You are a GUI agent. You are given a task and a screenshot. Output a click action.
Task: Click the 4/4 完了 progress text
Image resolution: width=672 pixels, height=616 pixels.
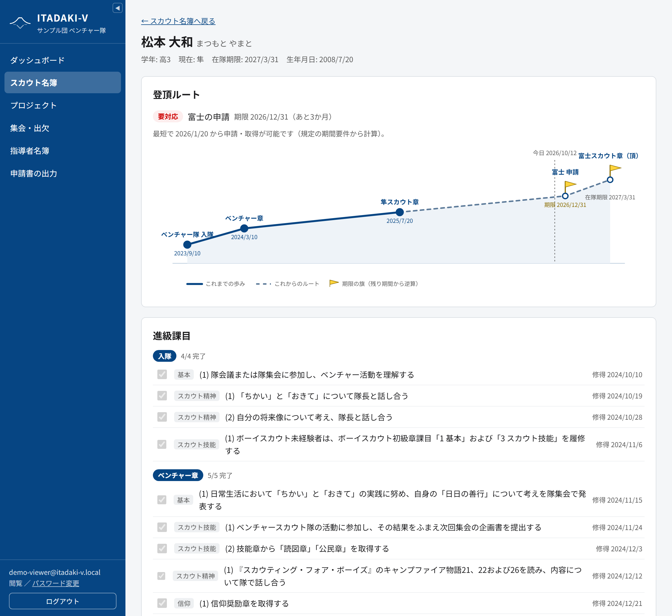193,356
